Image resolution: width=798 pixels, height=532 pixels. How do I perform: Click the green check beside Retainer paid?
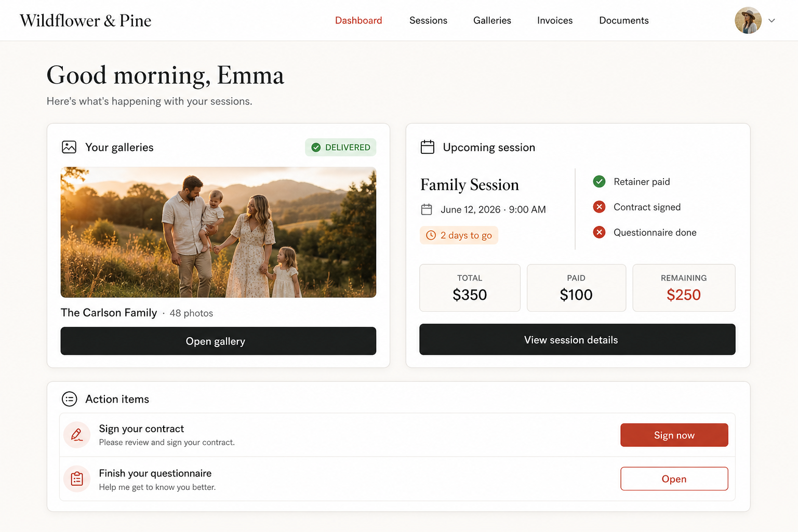tap(599, 181)
